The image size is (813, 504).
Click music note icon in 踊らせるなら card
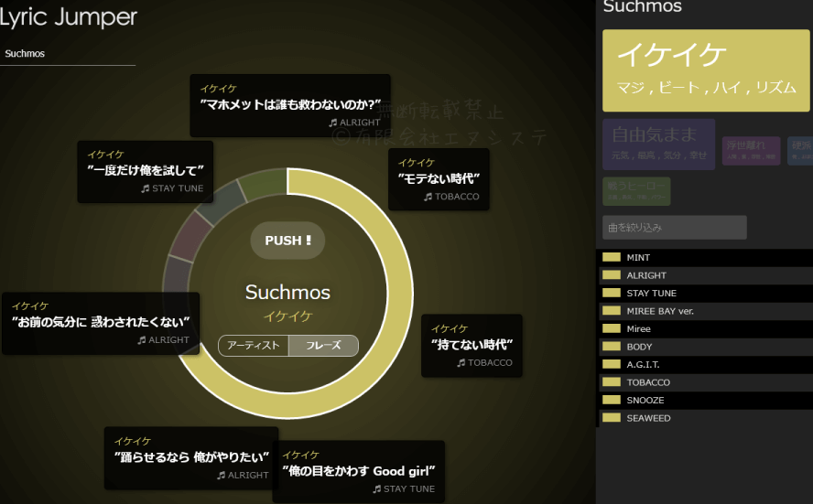tap(222, 475)
